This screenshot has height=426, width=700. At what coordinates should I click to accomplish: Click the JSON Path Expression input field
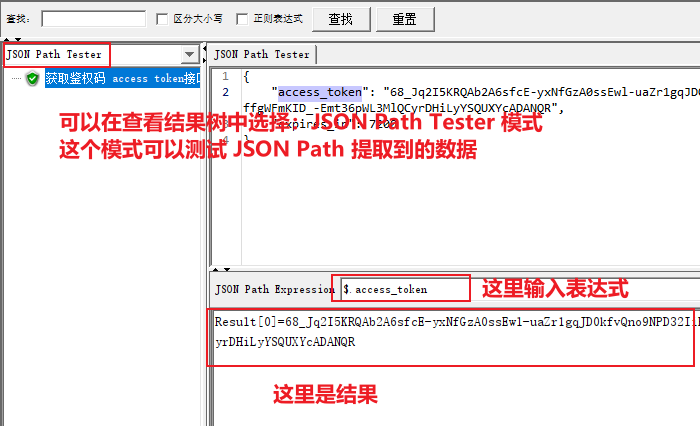[x=521, y=289]
